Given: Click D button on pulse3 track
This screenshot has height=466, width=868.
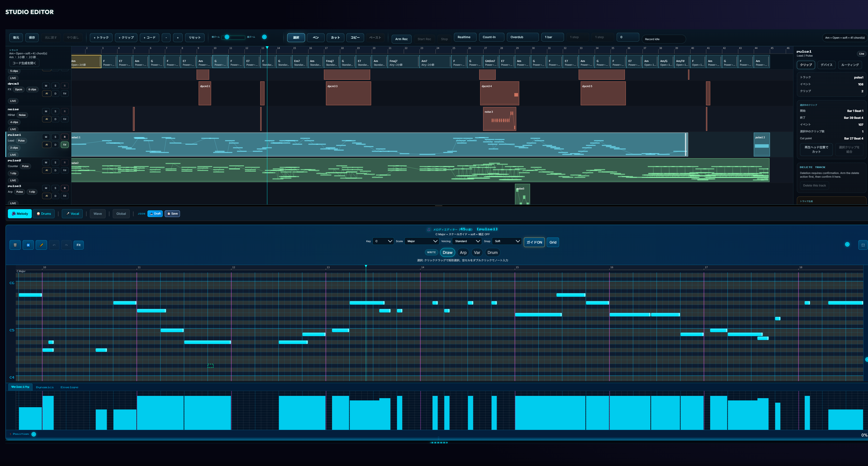Looking at the screenshot, I should click(55, 196).
